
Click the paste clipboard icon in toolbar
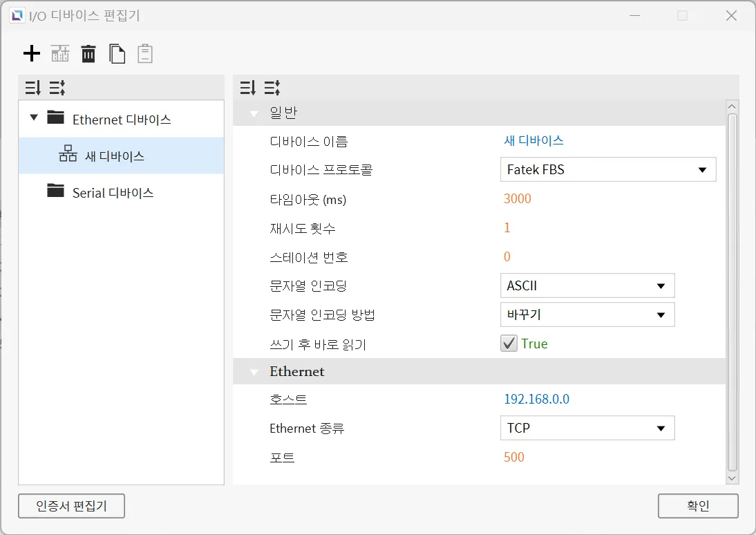pyautogui.click(x=145, y=53)
